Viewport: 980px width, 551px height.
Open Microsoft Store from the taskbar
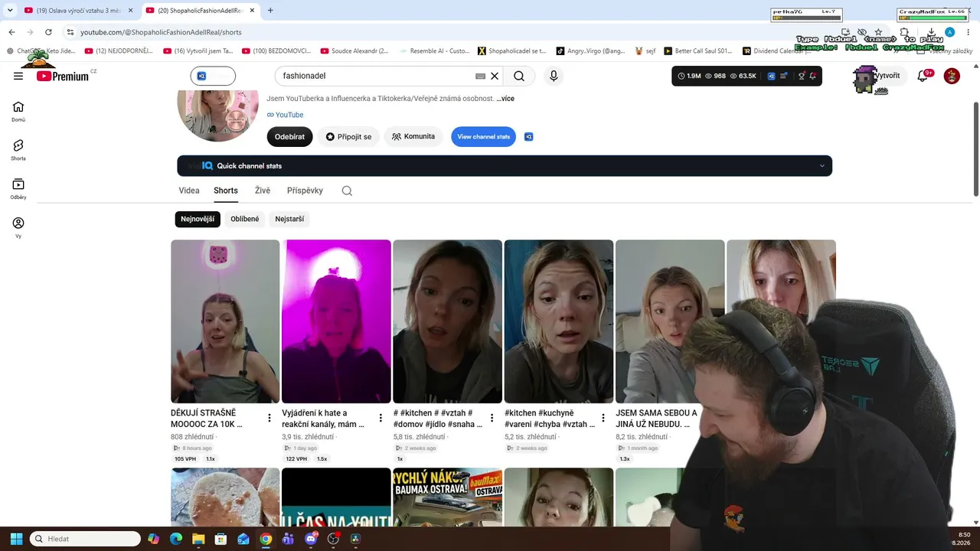point(220,539)
